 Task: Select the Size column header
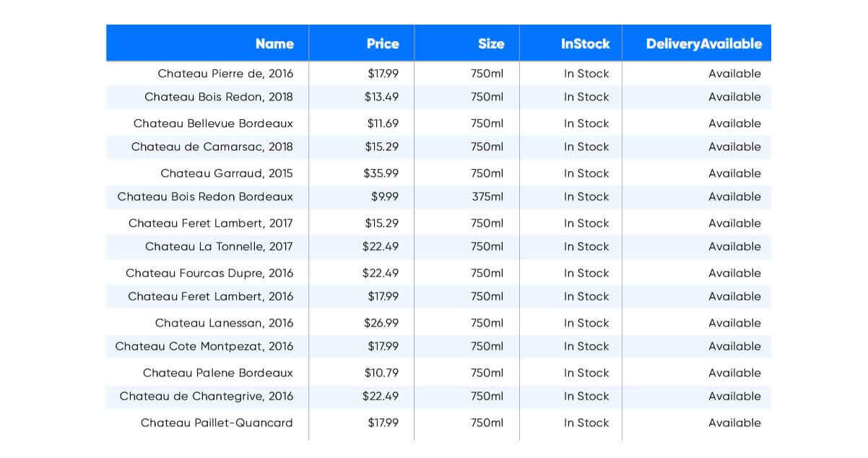(x=491, y=44)
